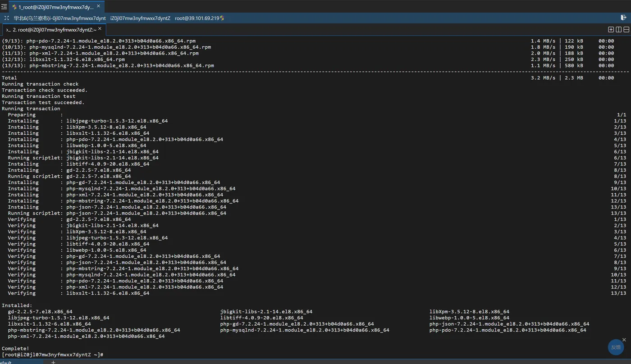Image resolution: width=631 pixels, height=364 pixels.
Task: Click the colorful icon after root@39.101.69.219
Action: pyautogui.click(x=222, y=18)
